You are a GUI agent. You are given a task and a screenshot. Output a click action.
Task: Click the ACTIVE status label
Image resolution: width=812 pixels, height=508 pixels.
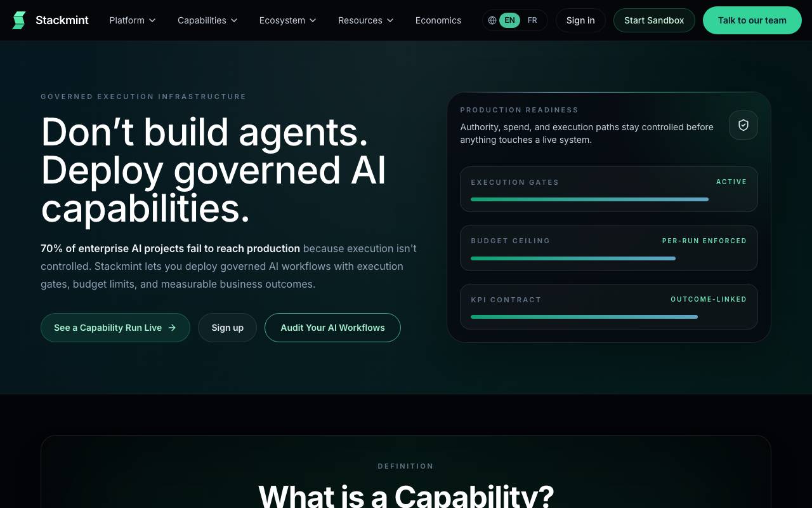(731, 182)
